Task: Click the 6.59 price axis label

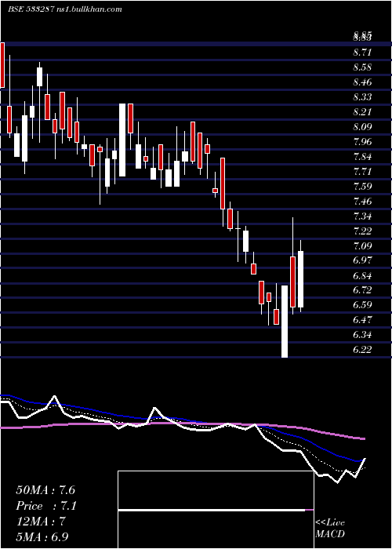Action: point(362,305)
